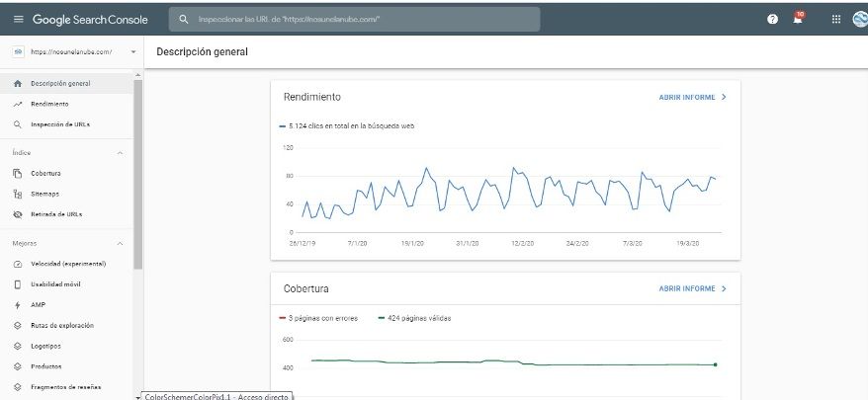Click the chevron next to Rendimiento ABRIR INFORME
Image resolution: width=868 pixels, height=400 pixels.
(x=724, y=98)
